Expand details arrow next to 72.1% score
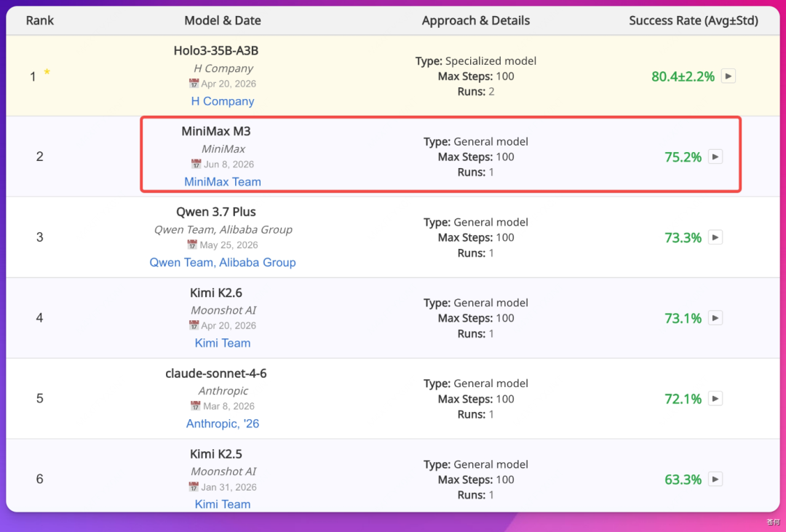 (715, 399)
